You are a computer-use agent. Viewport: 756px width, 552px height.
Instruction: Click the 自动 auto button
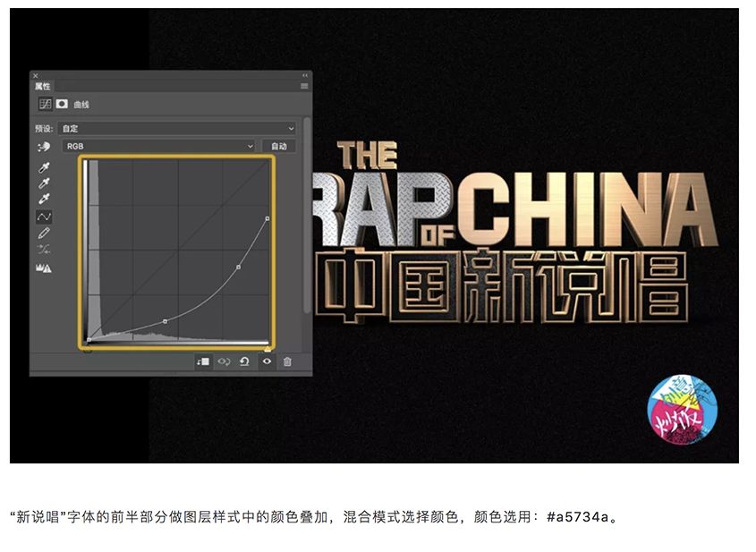pyautogui.click(x=278, y=146)
